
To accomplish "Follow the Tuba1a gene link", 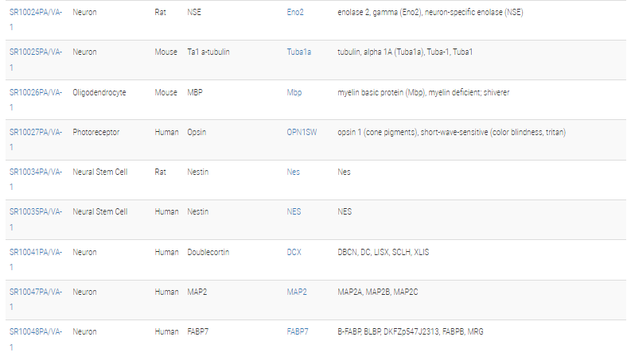I will 298,52.
